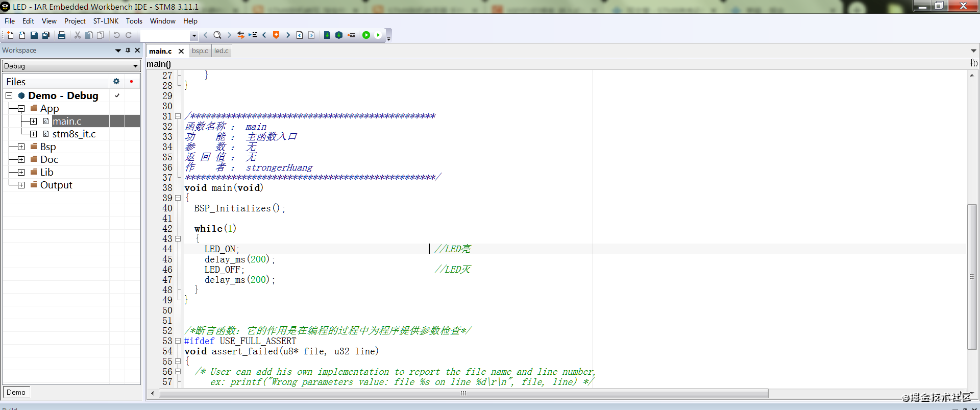The height and width of the screenshot is (410, 980).
Task: Click Files column settings gear icon
Action: pyautogui.click(x=116, y=81)
